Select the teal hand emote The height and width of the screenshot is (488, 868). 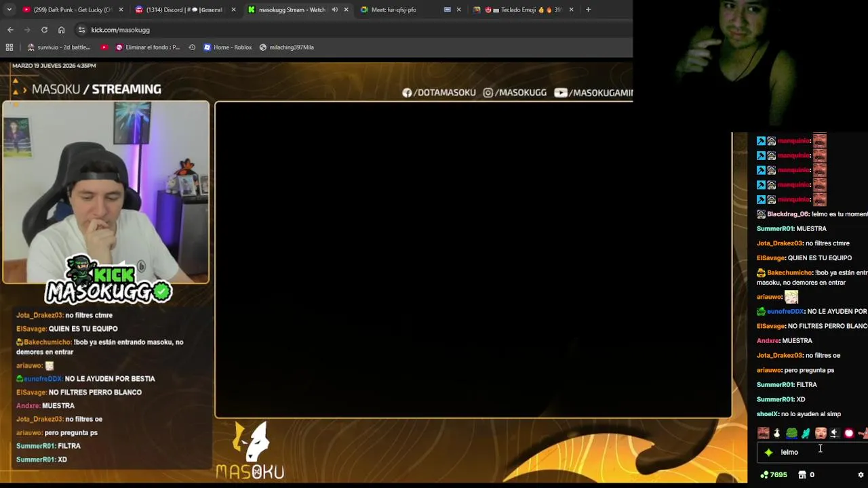(x=806, y=433)
